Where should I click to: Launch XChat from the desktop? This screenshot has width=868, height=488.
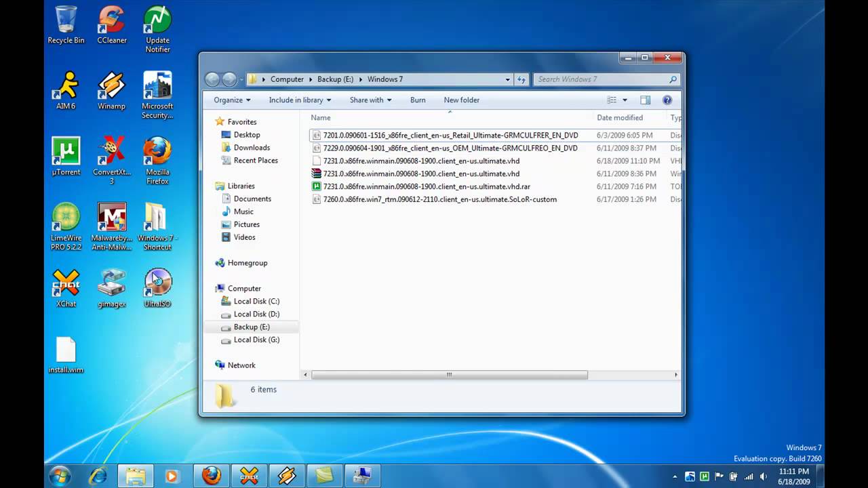(66, 289)
